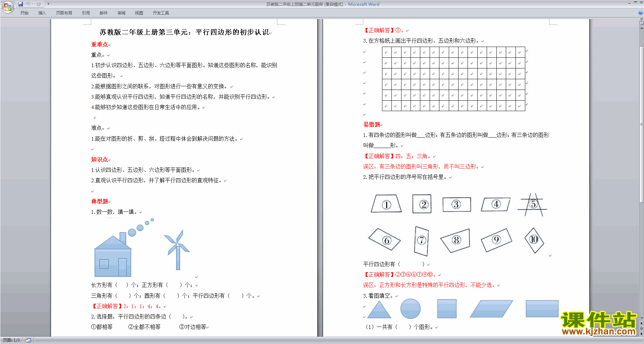Go to next page via double-down arrow

641,334
